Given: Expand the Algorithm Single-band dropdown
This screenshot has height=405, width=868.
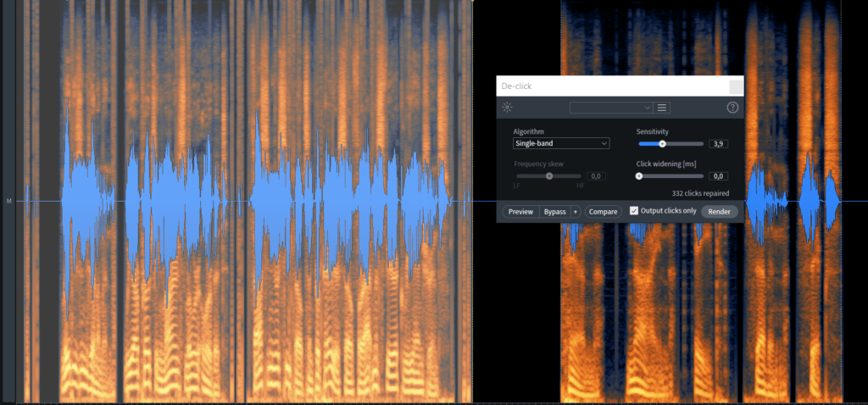Looking at the screenshot, I should tap(560, 144).
